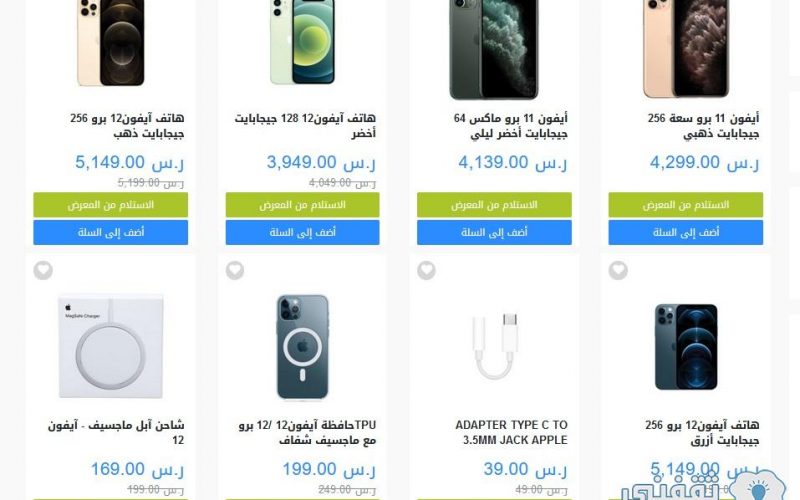
Task: Toggle wishlist heart on blue iPhone 12 Pro
Action: [618, 270]
